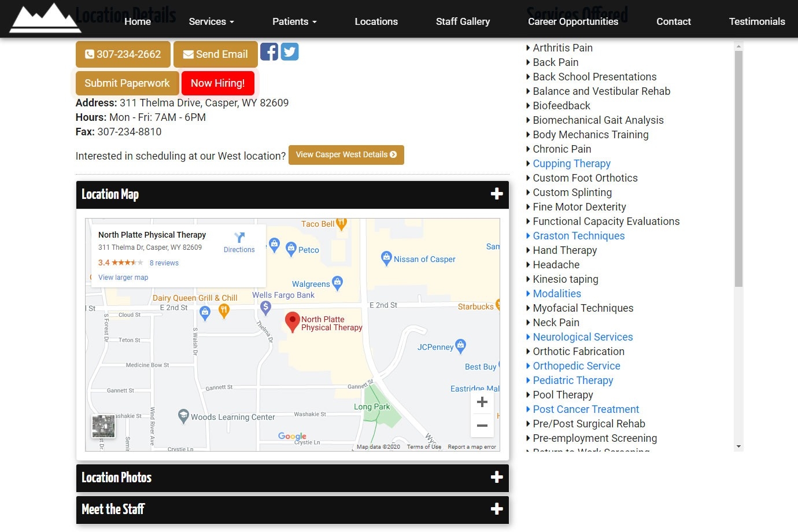Open the Modalities service link
Viewport: 798px width, 532px height.
point(557,294)
